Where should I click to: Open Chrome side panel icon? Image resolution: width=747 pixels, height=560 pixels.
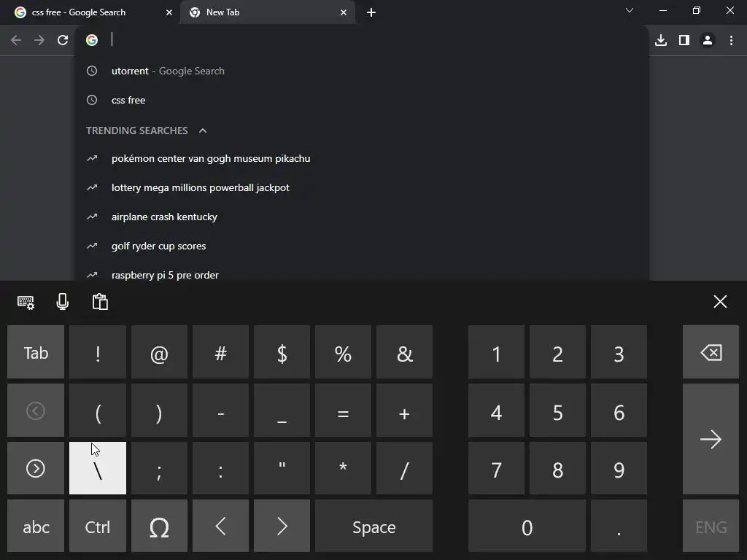(684, 41)
